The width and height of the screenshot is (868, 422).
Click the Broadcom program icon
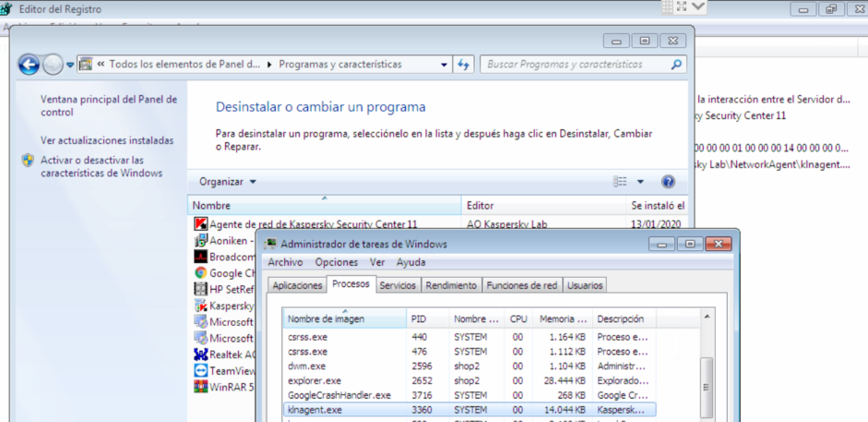point(200,257)
